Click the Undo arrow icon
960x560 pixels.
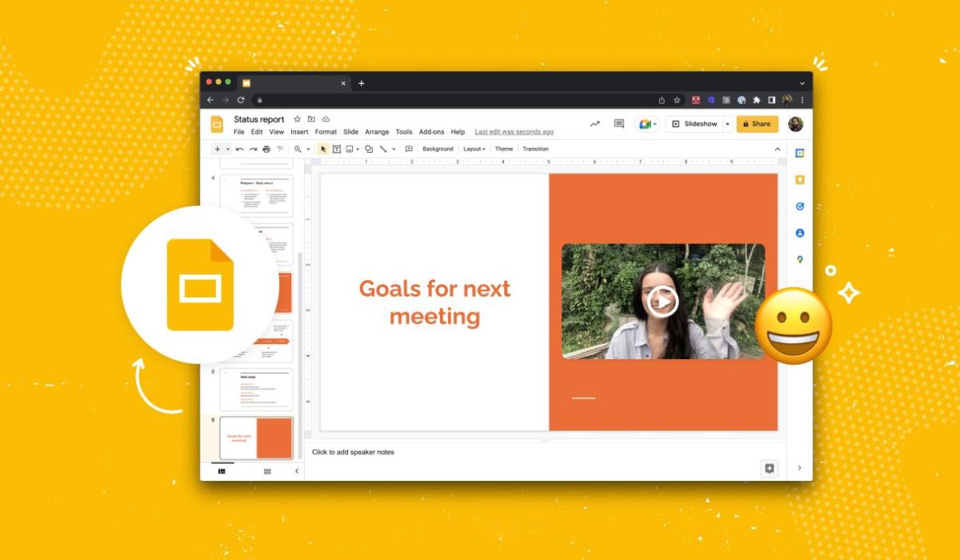pos(239,149)
